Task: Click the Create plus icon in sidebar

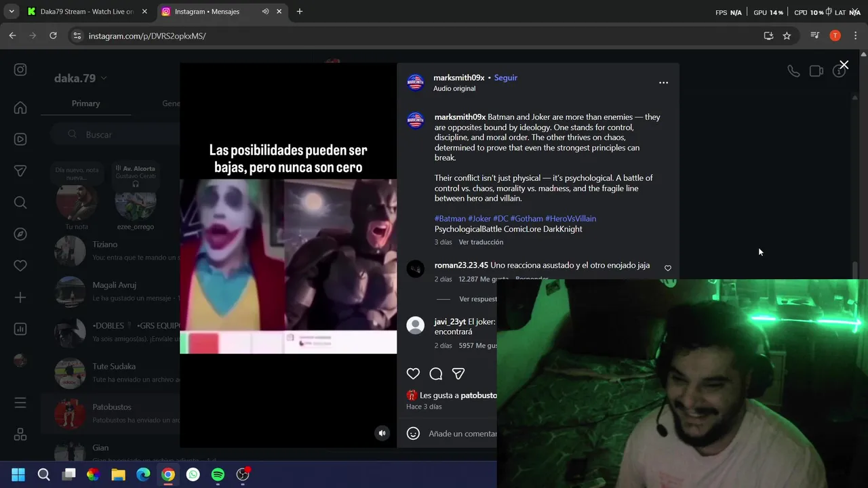Action: pos(20,298)
